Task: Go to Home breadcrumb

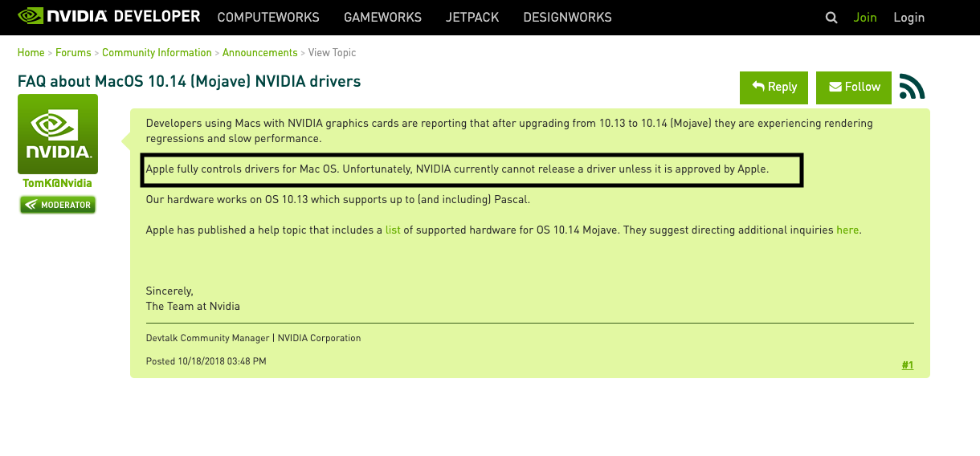Action: [31, 53]
